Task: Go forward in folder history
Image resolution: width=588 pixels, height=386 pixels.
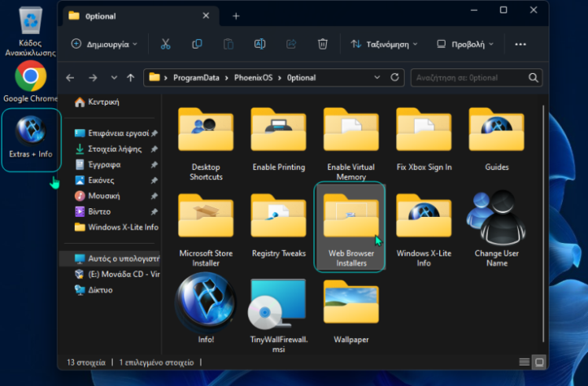Action: click(93, 78)
